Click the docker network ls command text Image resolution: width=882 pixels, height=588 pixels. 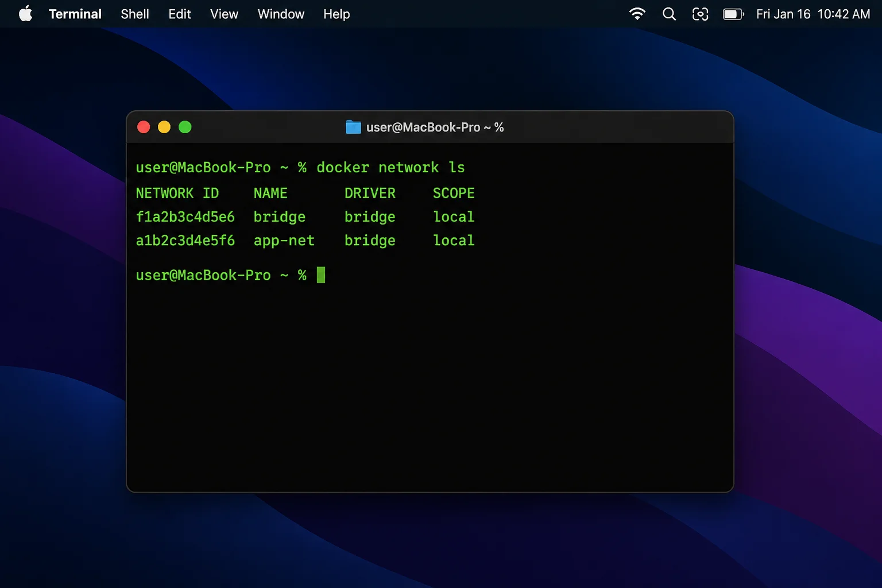click(x=390, y=167)
